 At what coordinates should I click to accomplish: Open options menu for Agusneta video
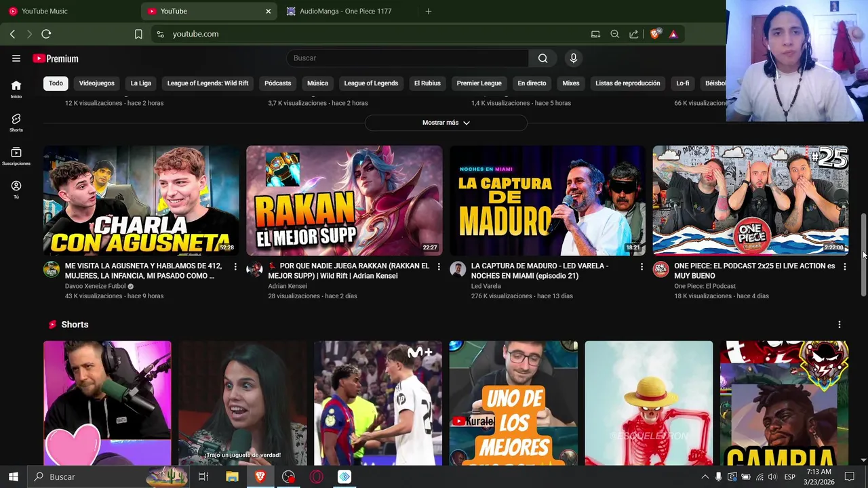[x=235, y=267]
